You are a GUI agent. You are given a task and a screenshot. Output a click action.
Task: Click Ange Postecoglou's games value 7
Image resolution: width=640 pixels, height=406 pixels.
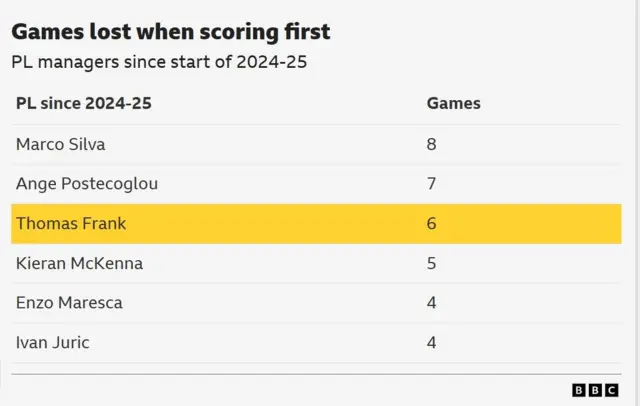(432, 184)
